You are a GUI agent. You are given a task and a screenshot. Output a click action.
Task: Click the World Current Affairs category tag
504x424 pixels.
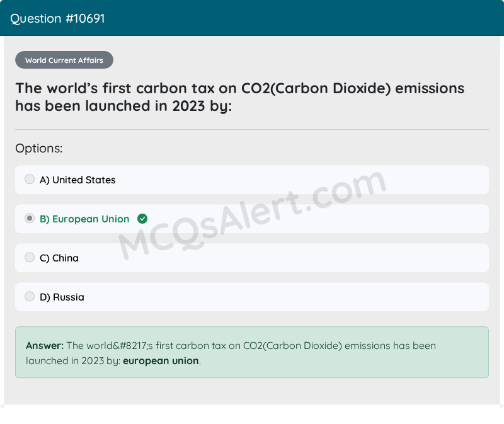pyautogui.click(x=64, y=60)
